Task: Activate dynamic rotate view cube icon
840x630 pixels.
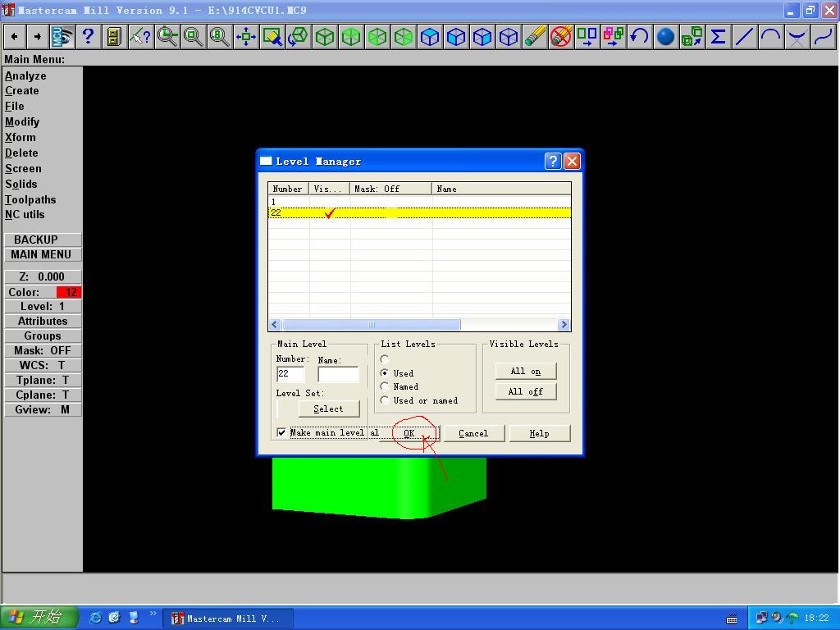Action: pyautogui.click(x=299, y=37)
